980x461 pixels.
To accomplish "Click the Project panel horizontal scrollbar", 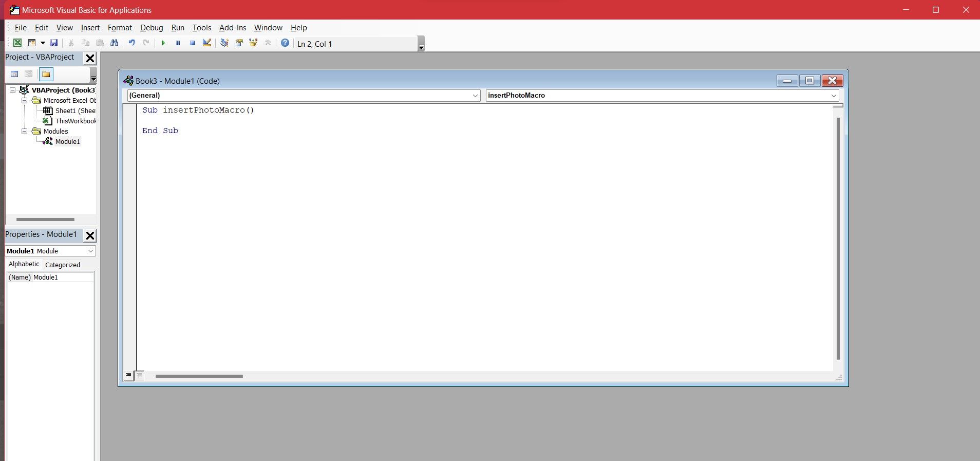I will coord(45,219).
